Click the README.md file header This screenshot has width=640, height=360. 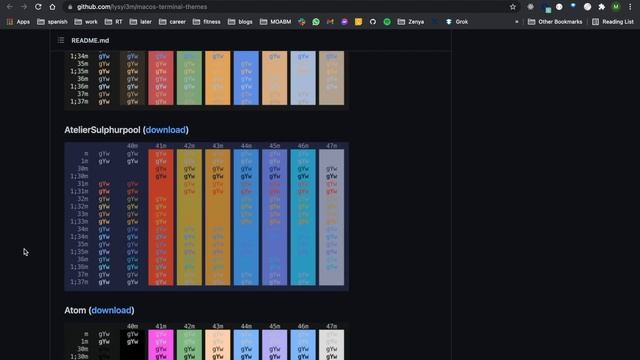90,40
